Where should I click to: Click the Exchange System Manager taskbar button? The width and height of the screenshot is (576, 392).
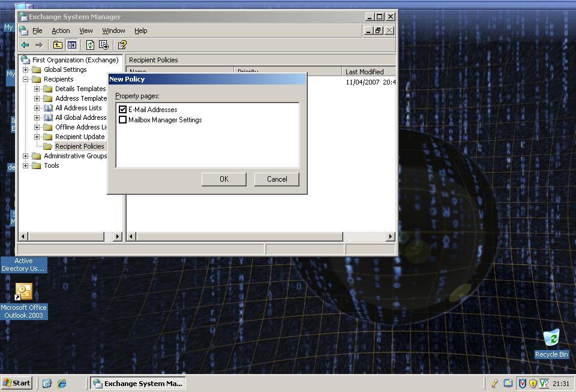pyautogui.click(x=138, y=384)
